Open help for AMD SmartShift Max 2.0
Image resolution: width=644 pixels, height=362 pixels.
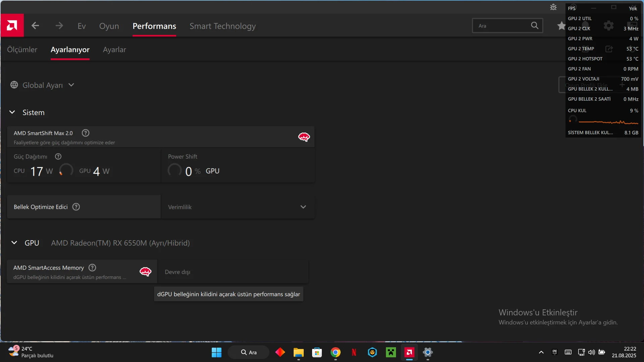[x=86, y=133]
